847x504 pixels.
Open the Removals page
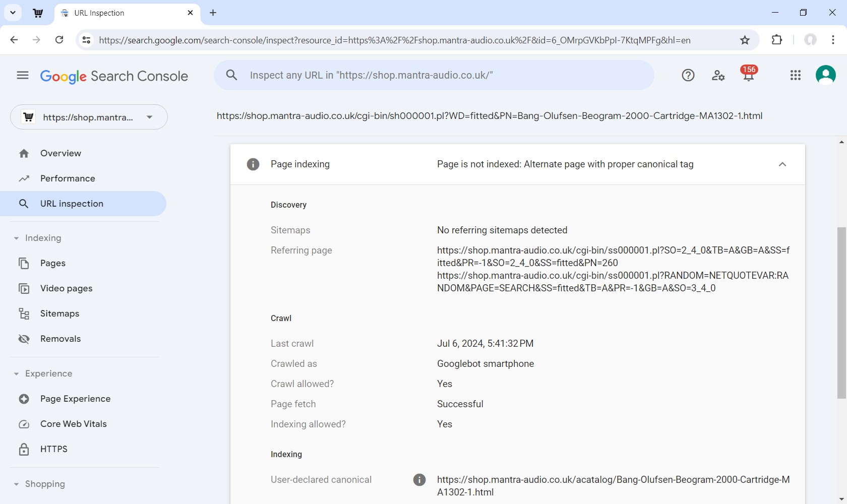pos(60,339)
